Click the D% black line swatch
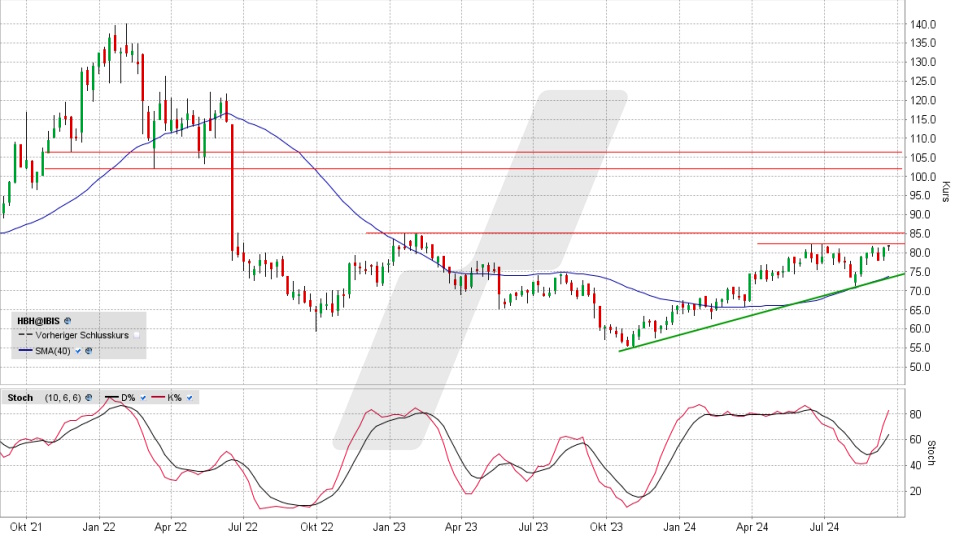This screenshot has width=960, height=540. pos(112,398)
